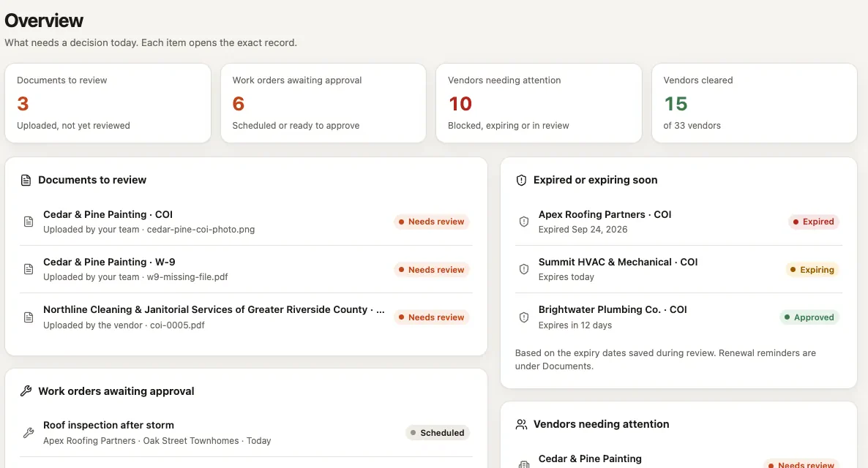Open the Northline Cleaning & Janitorial Services document
Screen dimensions: 868x468
tap(246, 317)
